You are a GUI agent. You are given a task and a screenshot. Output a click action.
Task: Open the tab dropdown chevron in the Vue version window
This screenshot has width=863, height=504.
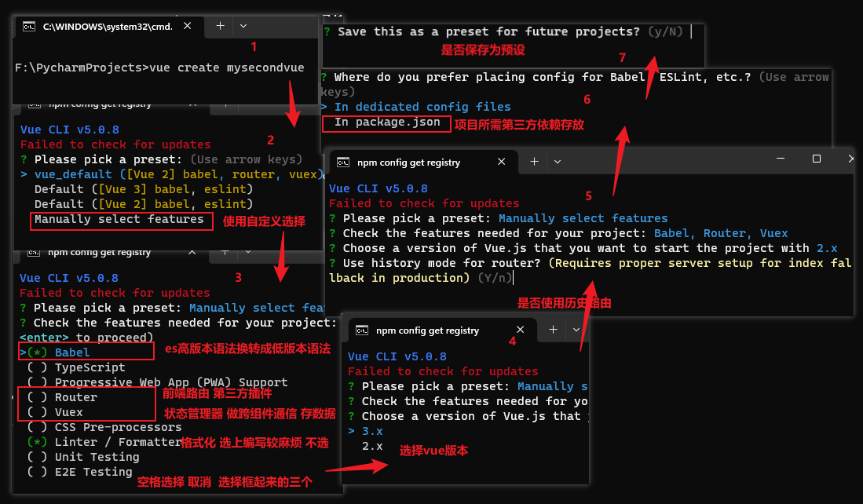pos(576,330)
